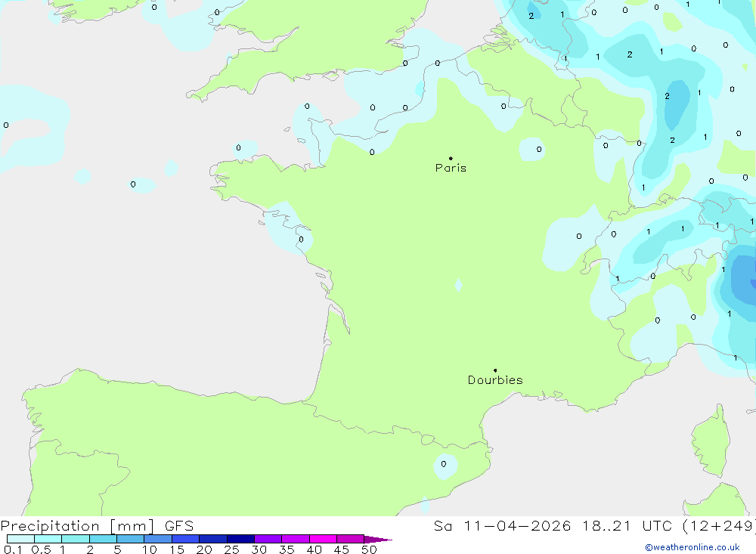This screenshot has width=756, height=554.
Task: Click the legend label 25
Action: point(231,549)
